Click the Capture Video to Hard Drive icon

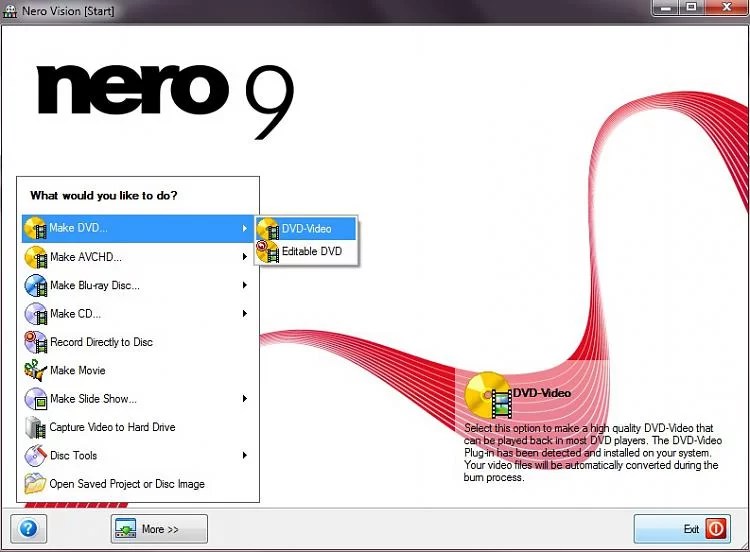click(x=36, y=427)
